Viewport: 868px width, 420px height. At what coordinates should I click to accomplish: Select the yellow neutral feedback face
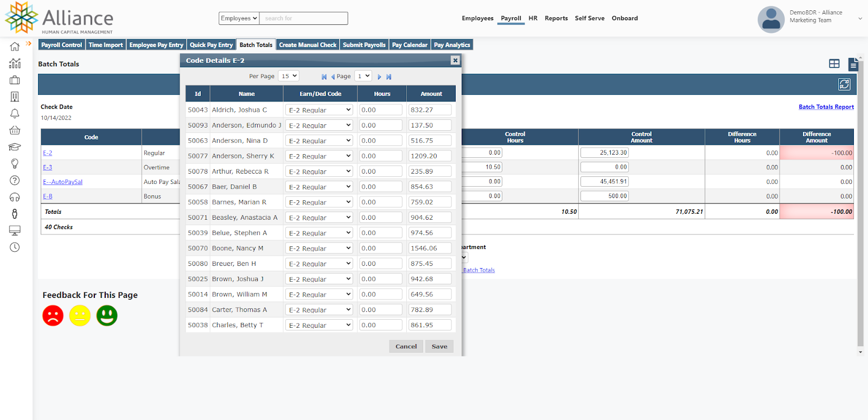pos(80,315)
